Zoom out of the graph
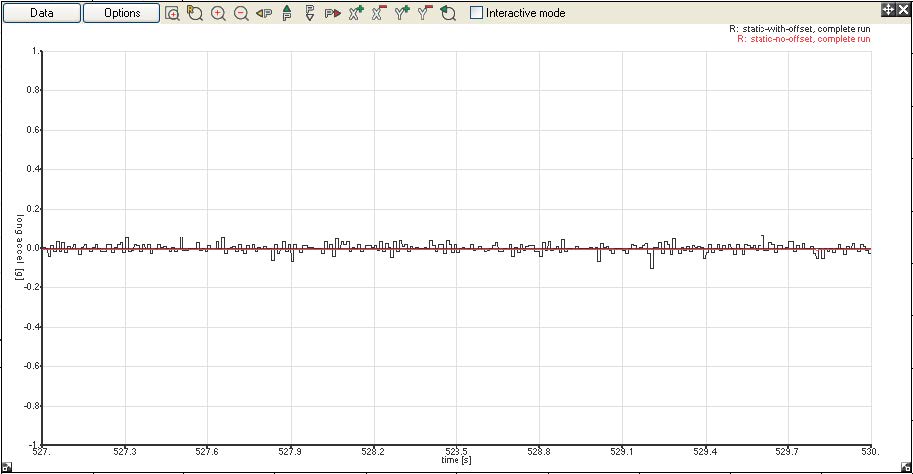This screenshot has height=474, width=913. point(241,13)
